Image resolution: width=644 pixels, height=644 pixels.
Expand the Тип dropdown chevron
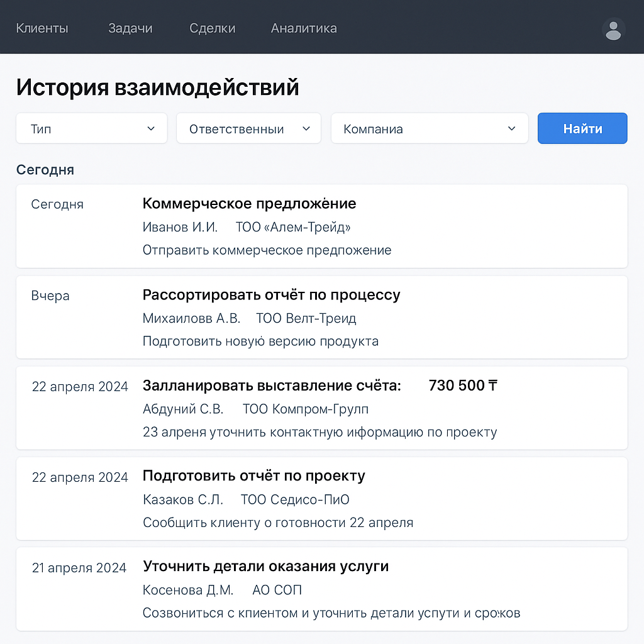pos(151,128)
